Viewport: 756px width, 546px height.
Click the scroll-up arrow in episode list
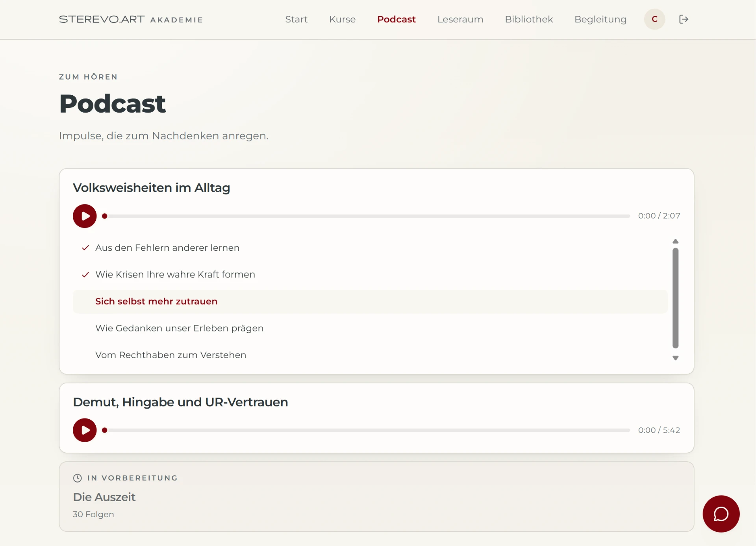pos(675,241)
